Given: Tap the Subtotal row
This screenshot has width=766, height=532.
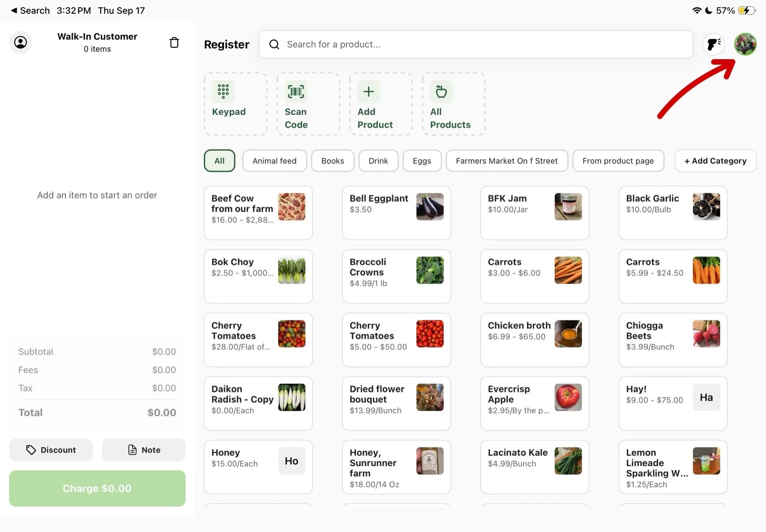Looking at the screenshot, I should (x=97, y=352).
